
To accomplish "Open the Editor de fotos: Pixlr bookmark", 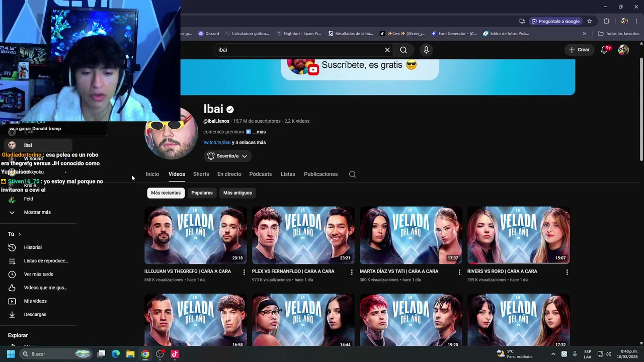I will (x=506, y=34).
